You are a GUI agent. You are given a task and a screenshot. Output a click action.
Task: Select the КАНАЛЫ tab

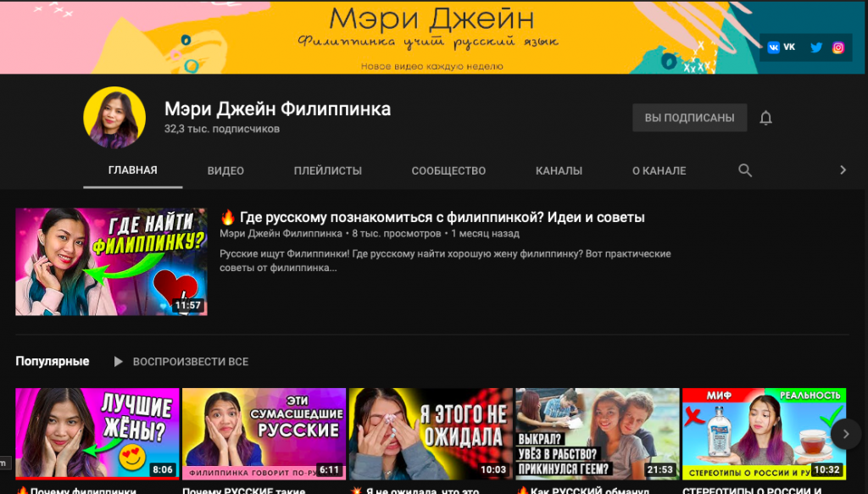coord(559,170)
